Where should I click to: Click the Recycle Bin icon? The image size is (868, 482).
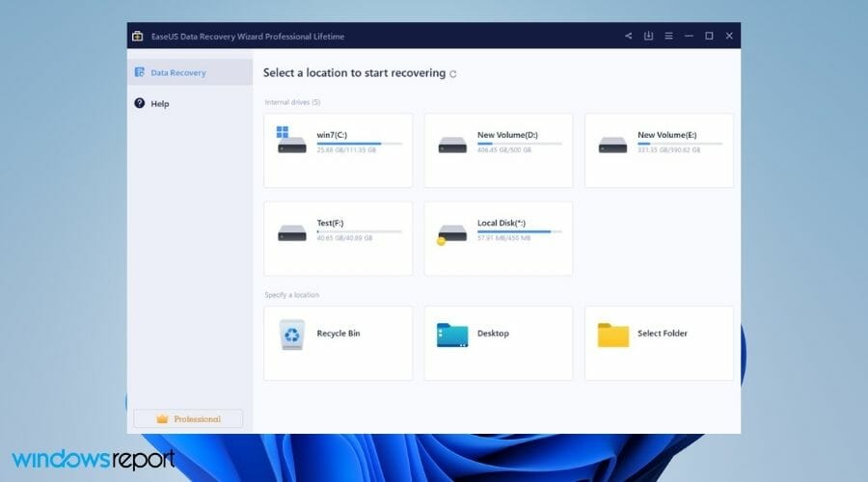[x=291, y=335]
